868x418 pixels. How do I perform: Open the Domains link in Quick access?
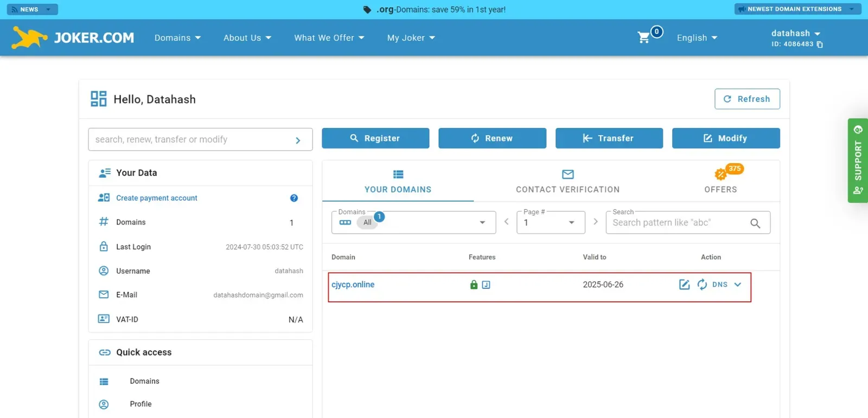pyautogui.click(x=145, y=382)
